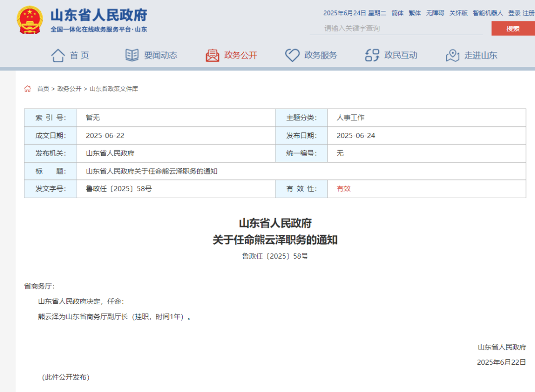
Task: Click the line 山东省人民政府决定，任命：
Action: click(81, 301)
